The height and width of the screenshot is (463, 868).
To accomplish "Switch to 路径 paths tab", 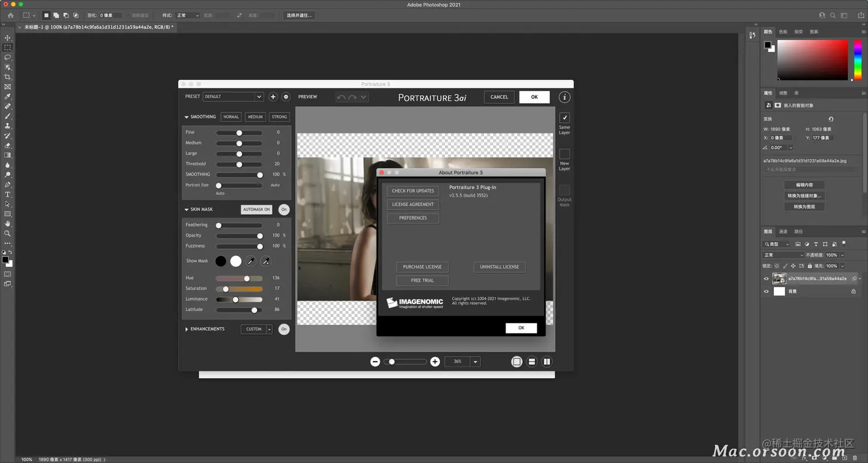I will click(x=799, y=232).
